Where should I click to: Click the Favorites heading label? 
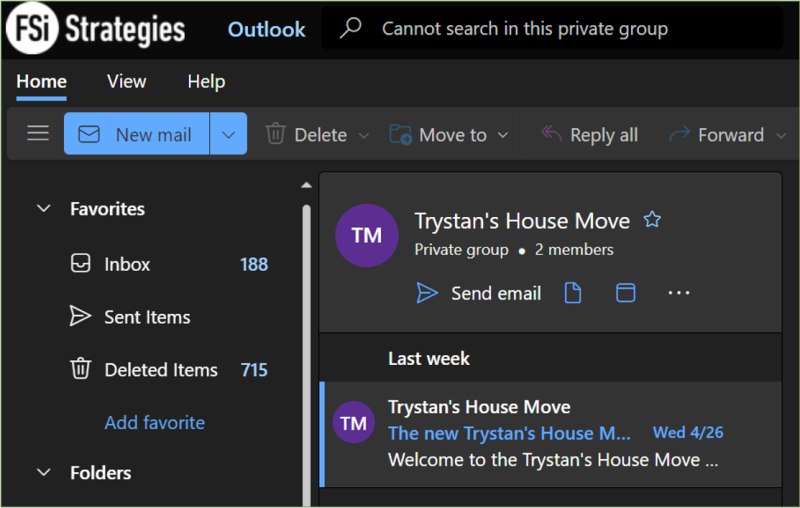pos(107,209)
